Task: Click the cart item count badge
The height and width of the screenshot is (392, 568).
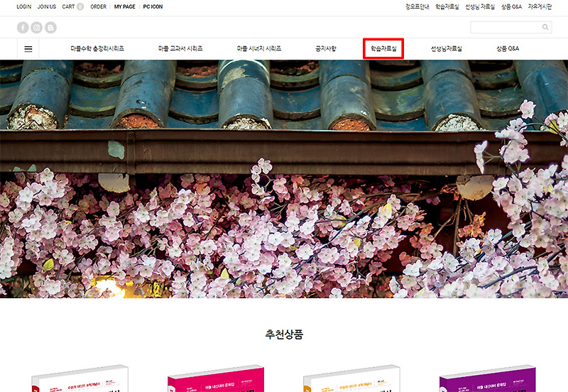Action: pyautogui.click(x=80, y=6)
